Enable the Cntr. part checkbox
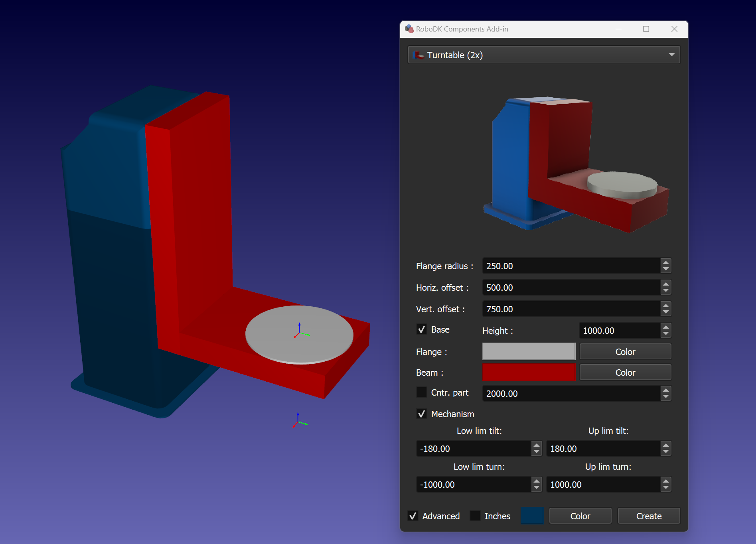The height and width of the screenshot is (544, 756). [421, 392]
